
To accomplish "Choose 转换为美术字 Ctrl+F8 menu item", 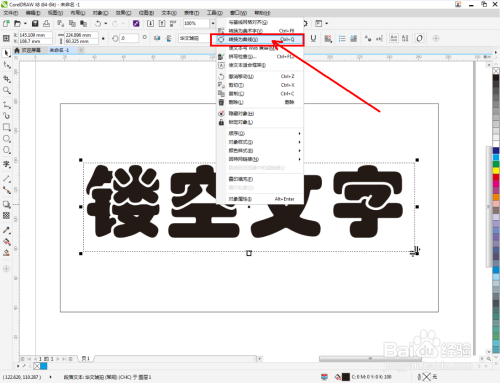I will (x=260, y=31).
